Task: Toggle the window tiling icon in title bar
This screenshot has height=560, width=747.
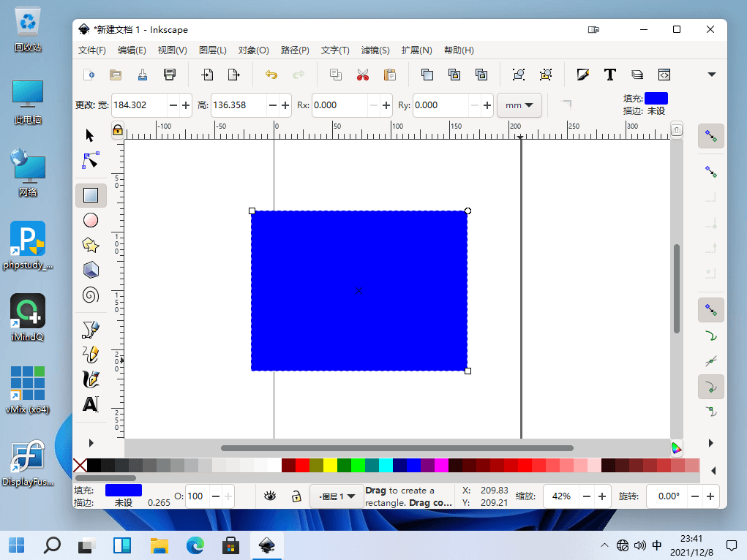Action: click(593, 29)
